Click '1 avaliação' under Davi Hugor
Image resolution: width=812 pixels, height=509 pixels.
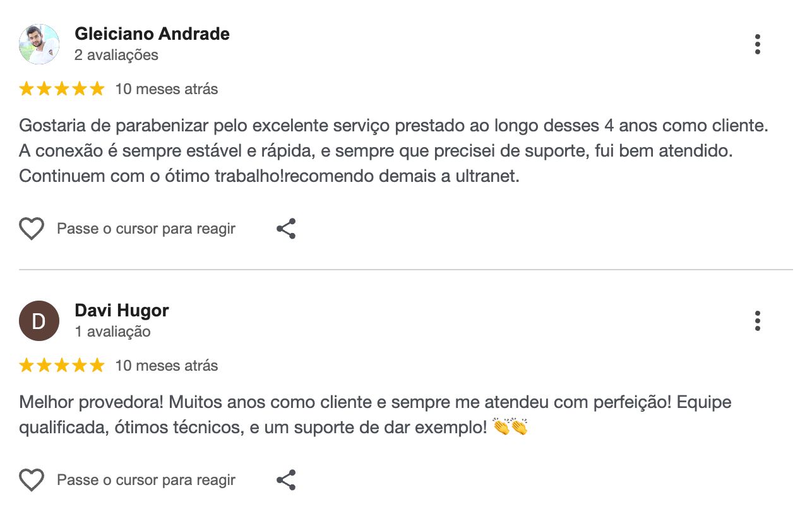[112, 332]
